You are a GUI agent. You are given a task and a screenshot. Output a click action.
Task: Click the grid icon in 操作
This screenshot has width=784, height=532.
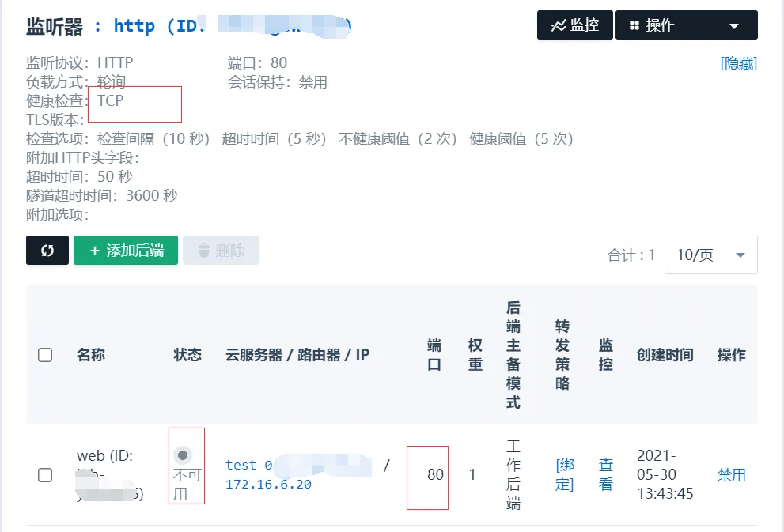coord(634,26)
